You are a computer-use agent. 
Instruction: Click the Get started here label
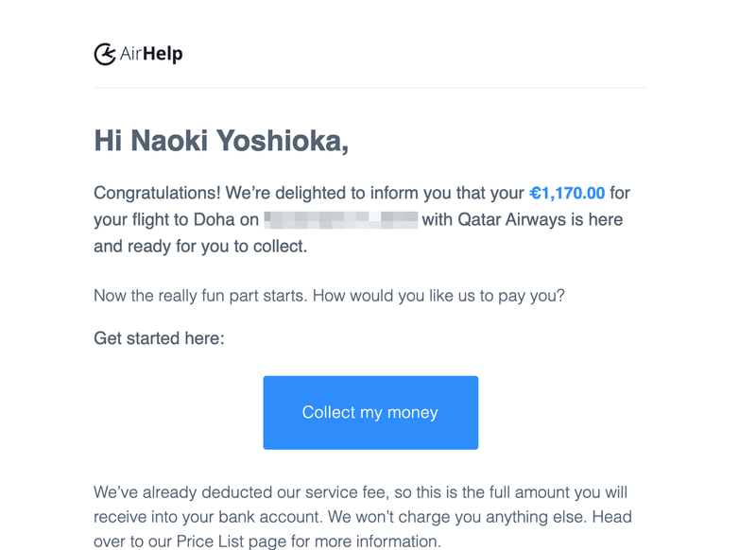click(159, 338)
